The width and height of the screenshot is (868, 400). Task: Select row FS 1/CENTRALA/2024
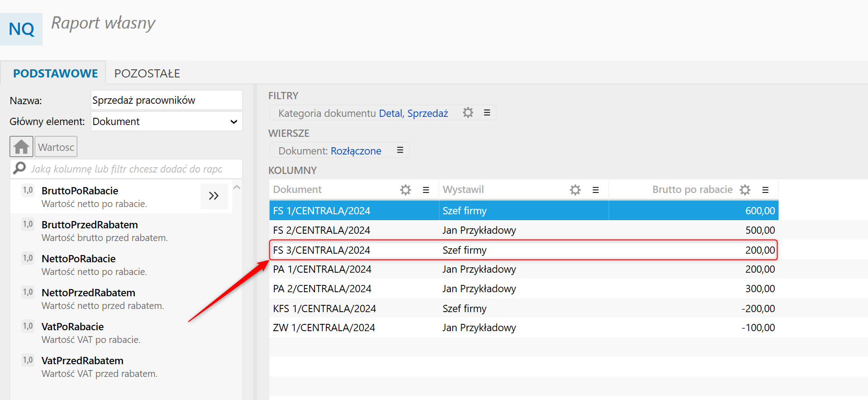tap(524, 211)
